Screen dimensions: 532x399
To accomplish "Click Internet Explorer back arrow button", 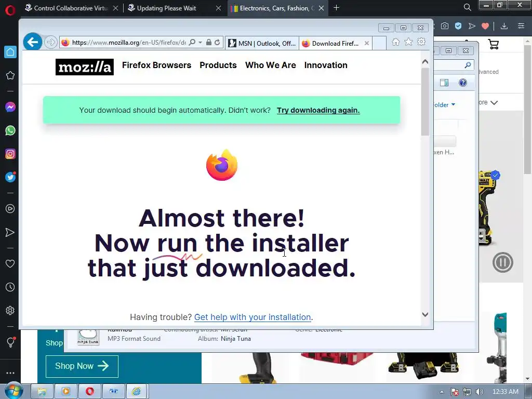I will pos(33,43).
